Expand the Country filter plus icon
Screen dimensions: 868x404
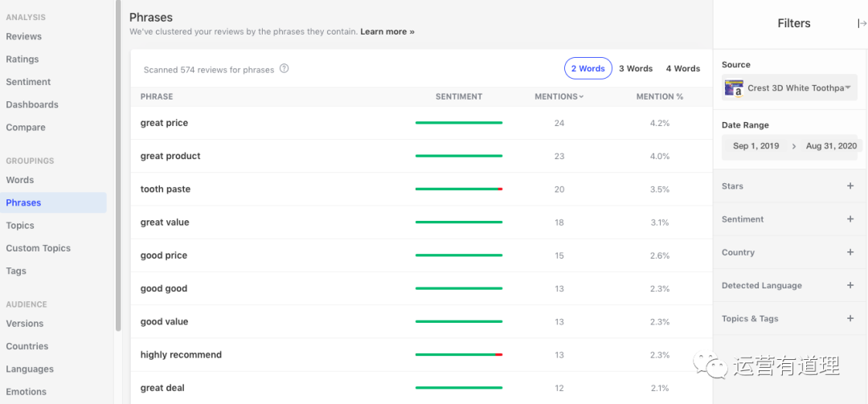pos(850,252)
